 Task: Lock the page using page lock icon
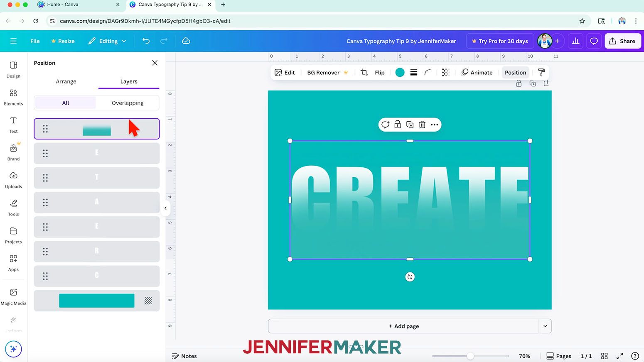[519, 84]
